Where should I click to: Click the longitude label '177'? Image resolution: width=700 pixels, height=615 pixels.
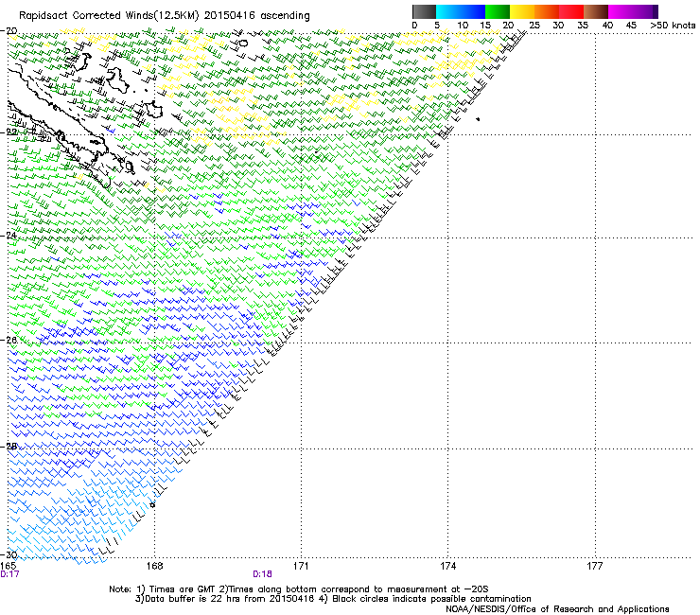click(x=594, y=566)
